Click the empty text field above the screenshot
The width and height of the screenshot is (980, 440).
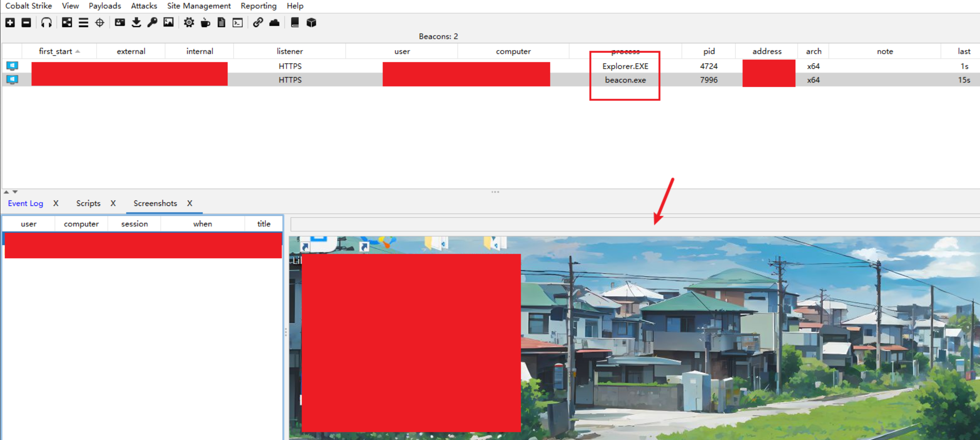pos(635,225)
